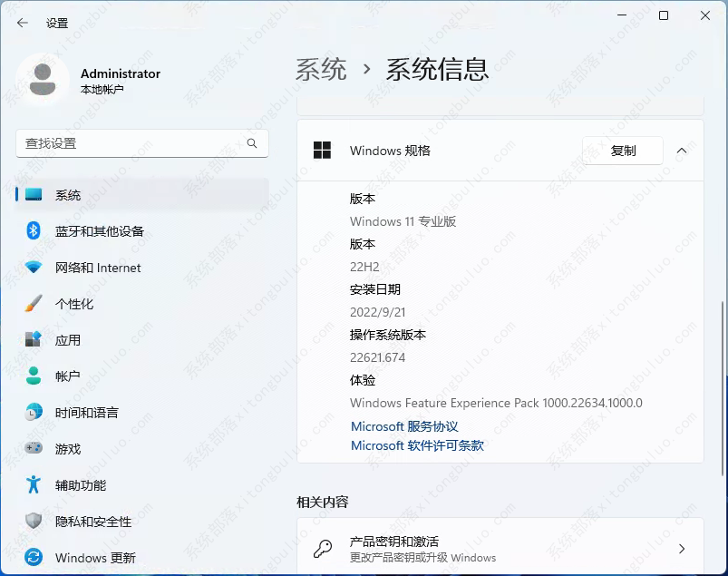Open the Personalization paintbrush icon
Screen dimensions: 728x576
[x=34, y=304]
